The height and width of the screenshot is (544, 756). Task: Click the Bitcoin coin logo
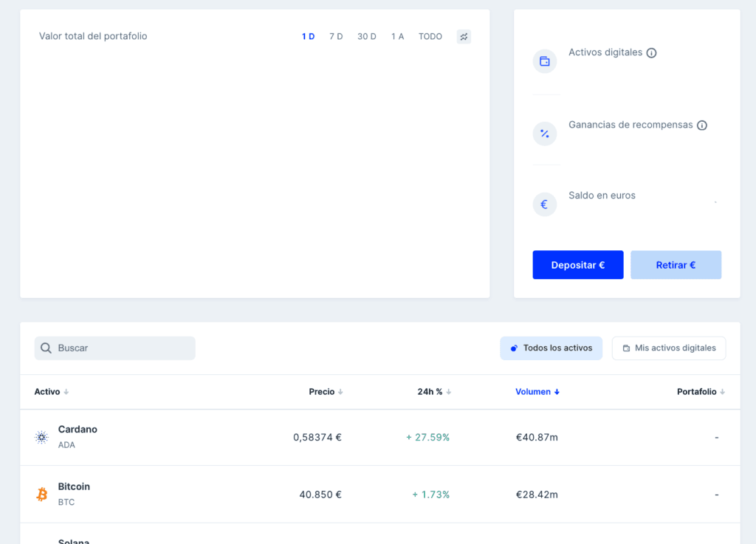(x=42, y=495)
